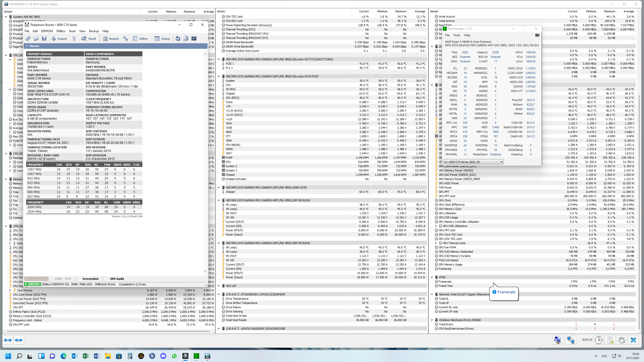Open the A1: 4000 C19 Series dropdown
The height and width of the screenshot is (362, 644).
point(473,162)
